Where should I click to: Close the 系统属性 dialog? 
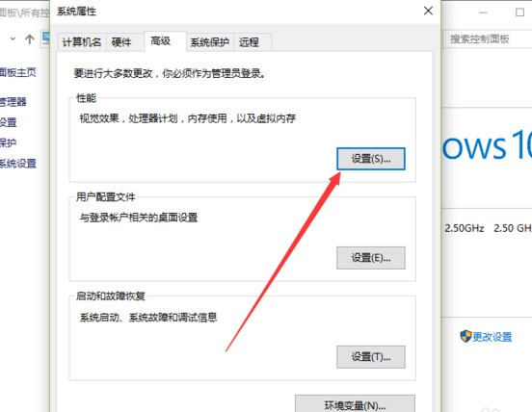(428, 11)
